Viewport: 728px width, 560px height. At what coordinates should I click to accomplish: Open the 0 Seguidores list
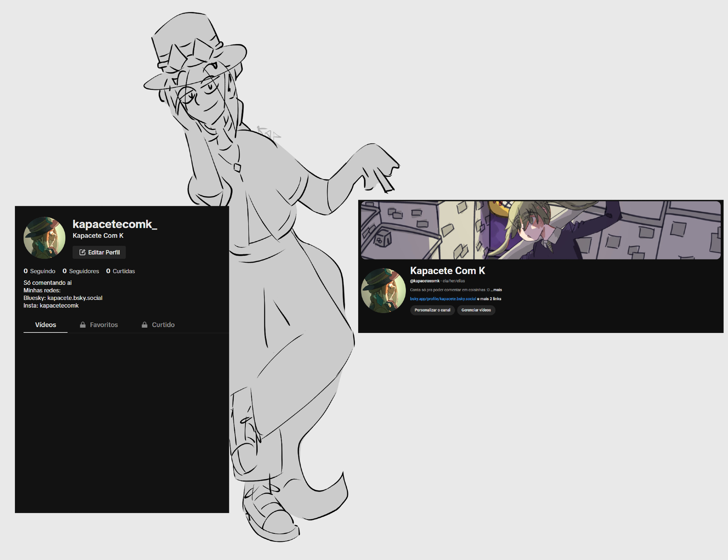(80, 271)
